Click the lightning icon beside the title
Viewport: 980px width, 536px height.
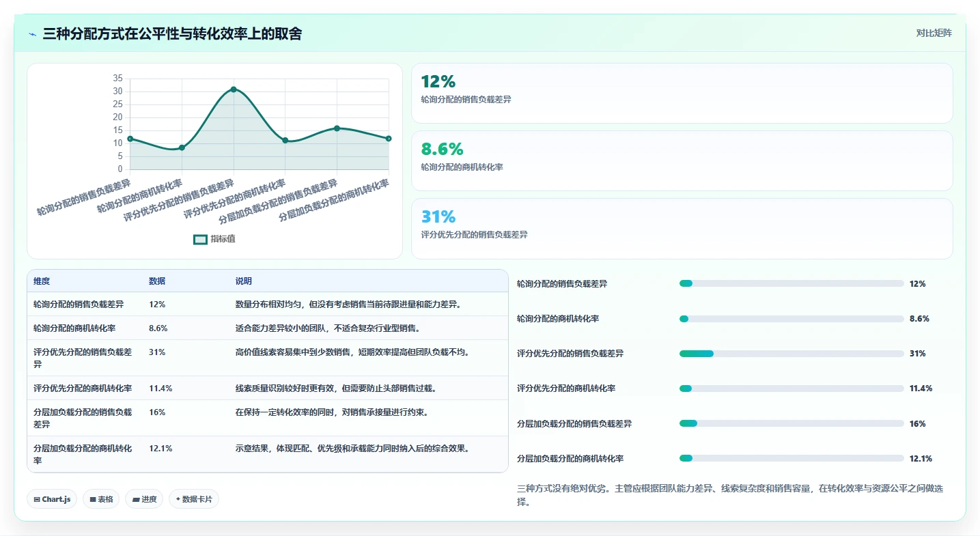pyautogui.click(x=33, y=34)
